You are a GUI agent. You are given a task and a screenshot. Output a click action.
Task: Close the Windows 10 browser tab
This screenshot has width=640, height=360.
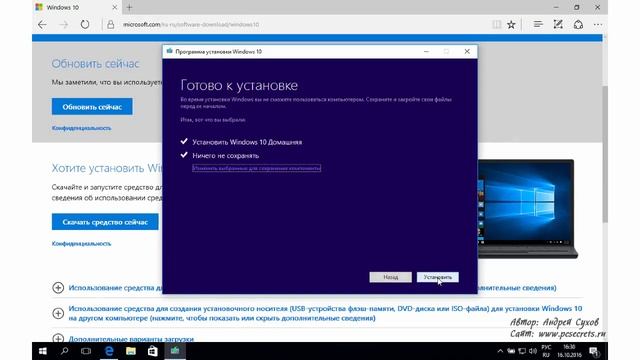(x=115, y=7)
